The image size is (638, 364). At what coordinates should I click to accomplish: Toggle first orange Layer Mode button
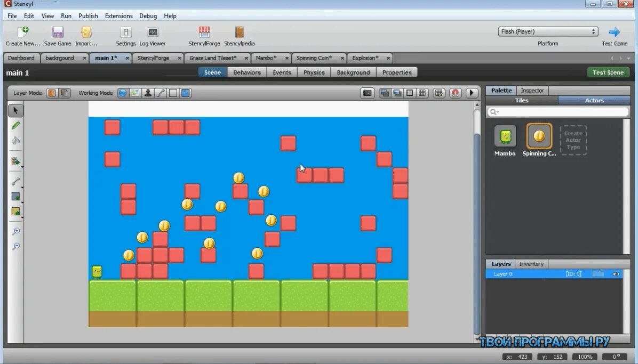(x=52, y=93)
